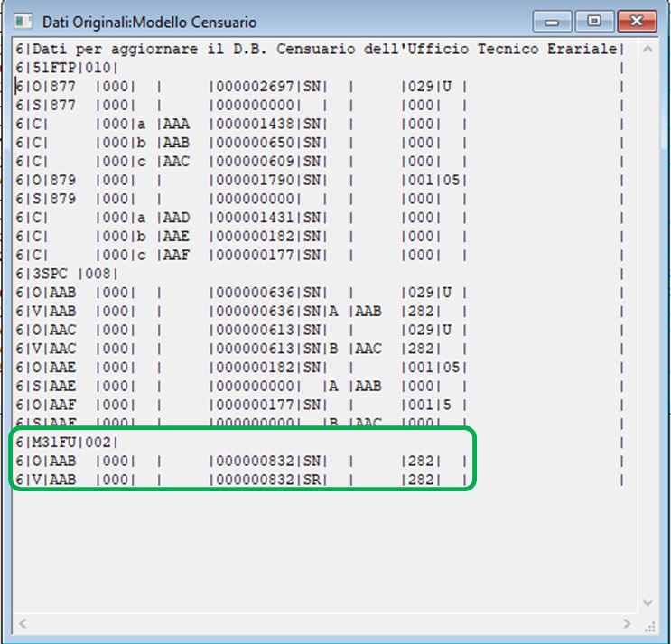Screen dimensions: 671x644
Task: Click the vertical scrollbar up arrow
Action: pyautogui.click(x=648, y=50)
